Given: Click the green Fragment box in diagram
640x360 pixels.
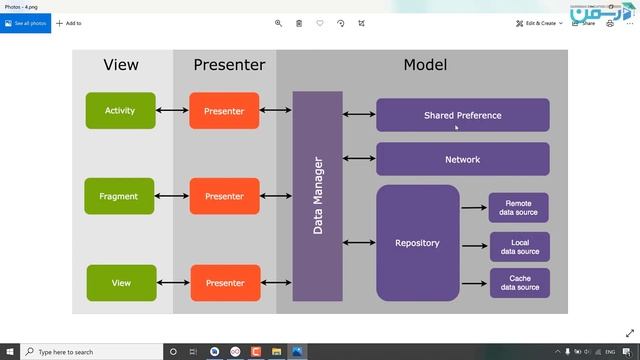Looking at the screenshot, I should (x=119, y=196).
